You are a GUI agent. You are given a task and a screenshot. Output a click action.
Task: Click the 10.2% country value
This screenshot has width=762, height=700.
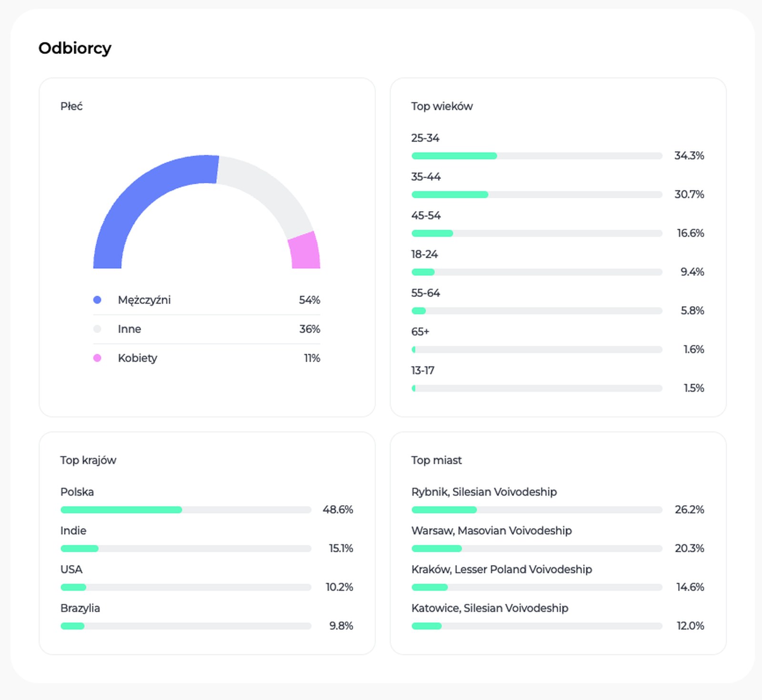340,587
